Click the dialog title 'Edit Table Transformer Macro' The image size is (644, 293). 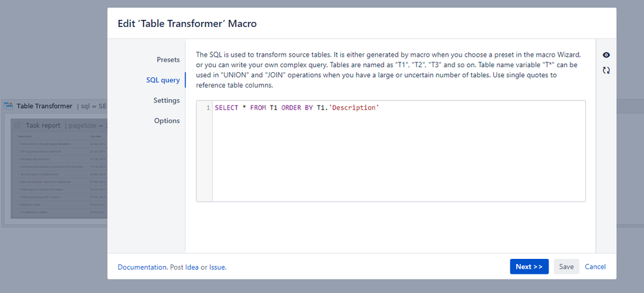(188, 23)
